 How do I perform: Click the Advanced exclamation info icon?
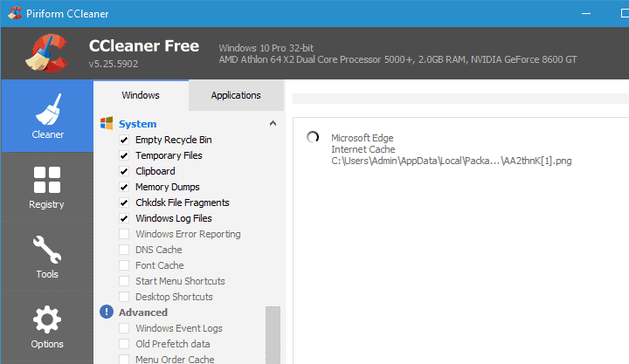coord(107,312)
